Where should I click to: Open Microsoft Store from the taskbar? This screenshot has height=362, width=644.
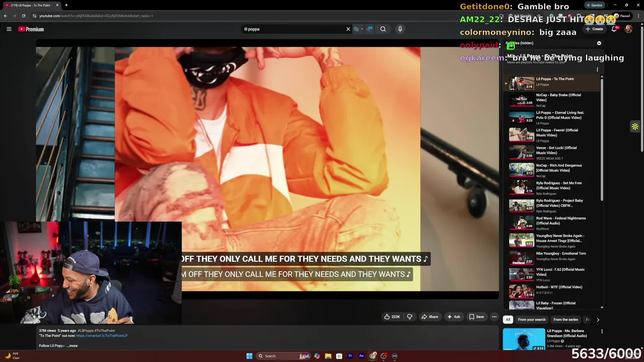[x=339, y=356]
